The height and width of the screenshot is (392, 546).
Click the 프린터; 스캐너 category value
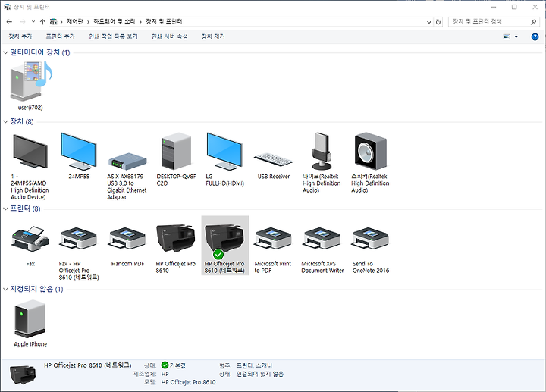coord(254,365)
